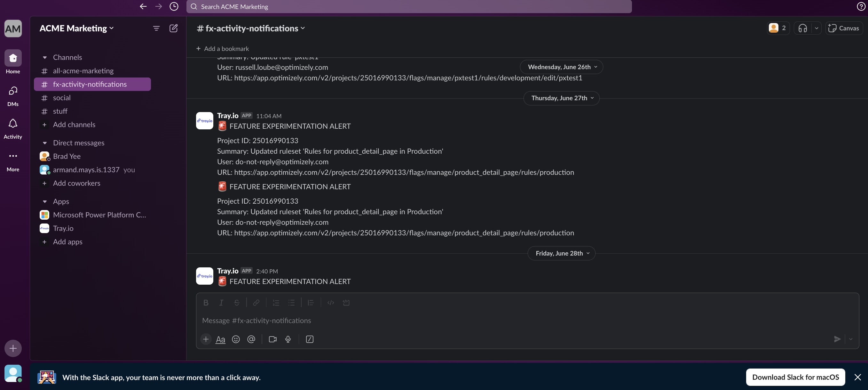The height and width of the screenshot is (390, 868).
Task: Click composer attach plus button
Action: tap(206, 339)
